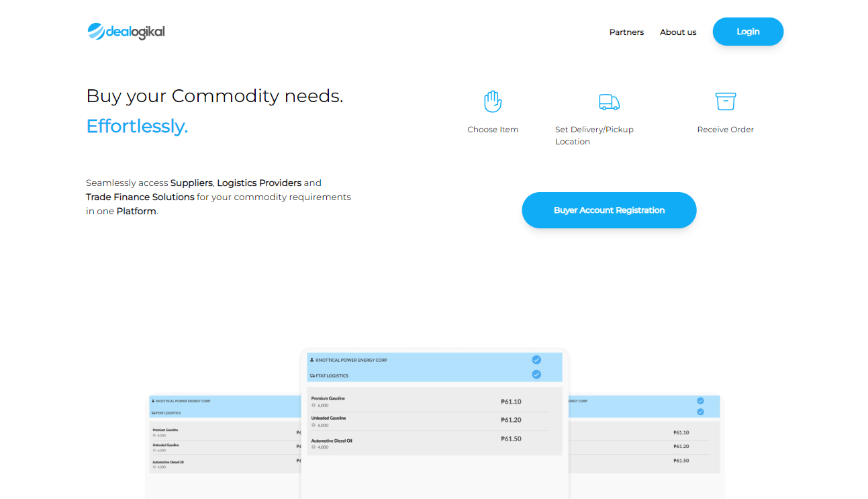Open the Partners page

[x=626, y=32]
